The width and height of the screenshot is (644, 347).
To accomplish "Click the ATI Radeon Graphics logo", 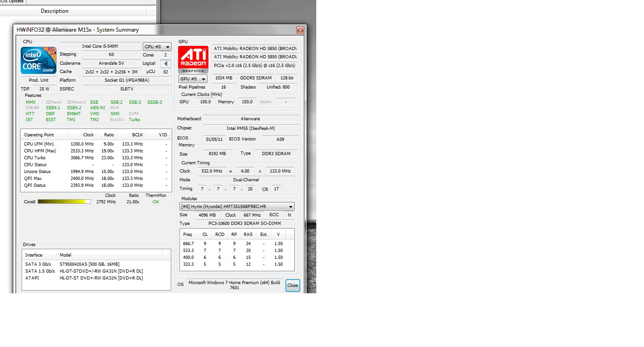I will [x=193, y=59].
